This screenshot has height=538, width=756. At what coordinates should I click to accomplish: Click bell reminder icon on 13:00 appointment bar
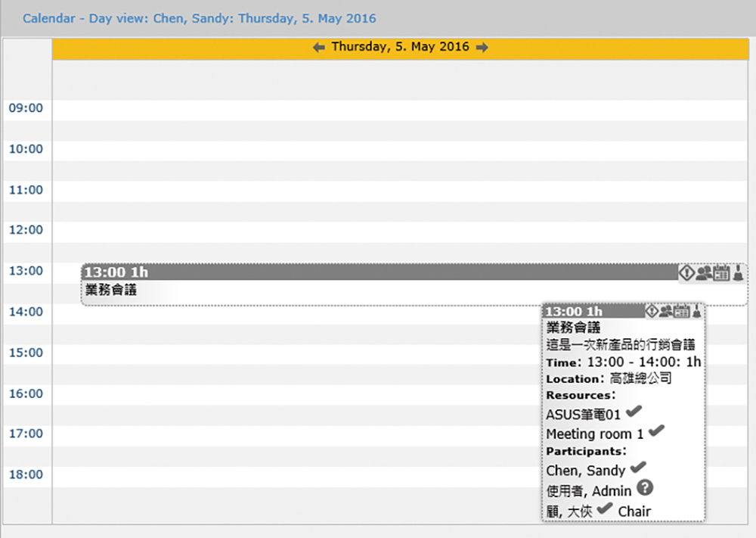tap(738, 273)
